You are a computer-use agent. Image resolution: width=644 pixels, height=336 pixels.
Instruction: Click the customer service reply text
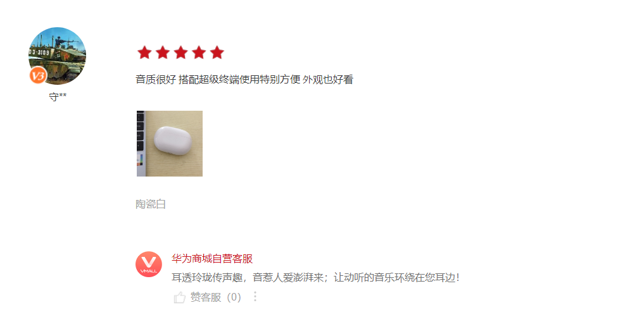pos(315,278)
